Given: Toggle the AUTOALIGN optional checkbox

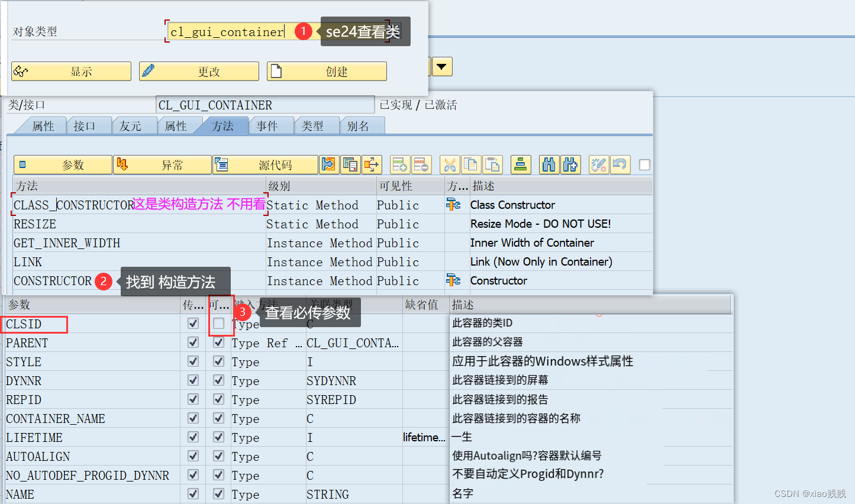Looking at the screenshot, I should tap(219, 456).
